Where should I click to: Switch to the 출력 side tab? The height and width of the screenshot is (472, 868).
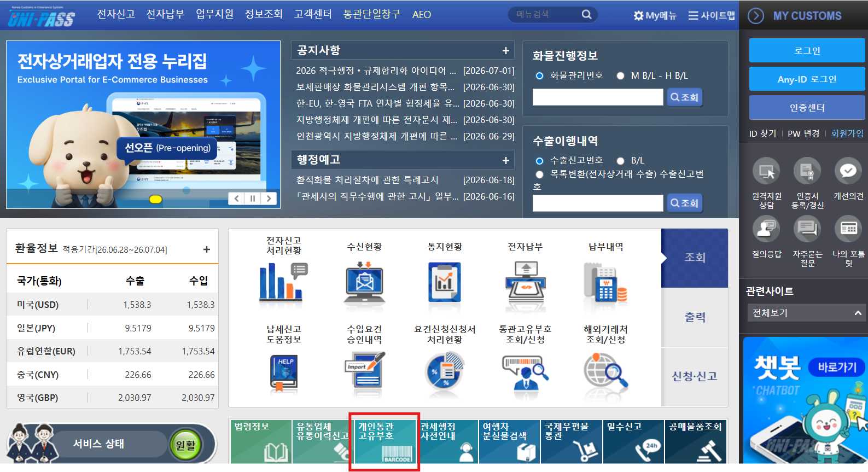(x=695, y=317)
